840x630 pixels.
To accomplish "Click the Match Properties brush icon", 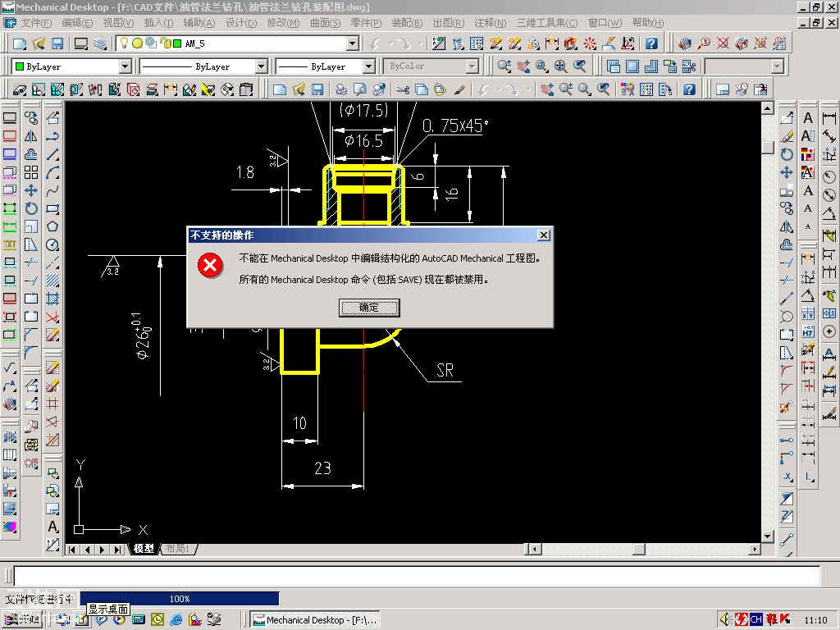I will tap(459, 89).
